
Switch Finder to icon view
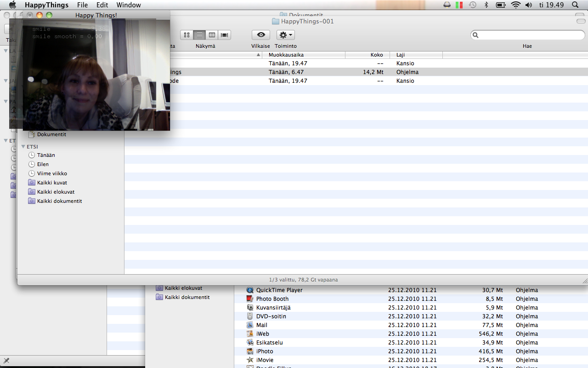tap(187, 35)
